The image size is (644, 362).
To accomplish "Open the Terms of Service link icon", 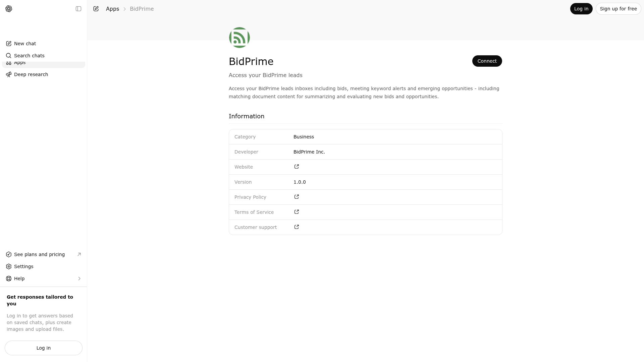I will (x=297, y=212).
